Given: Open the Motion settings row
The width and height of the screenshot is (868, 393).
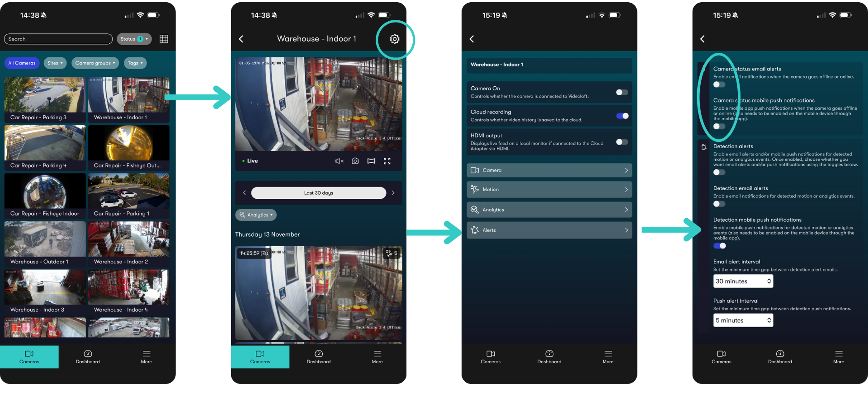Looking at the screenshot, I should [x=549, y=189].
